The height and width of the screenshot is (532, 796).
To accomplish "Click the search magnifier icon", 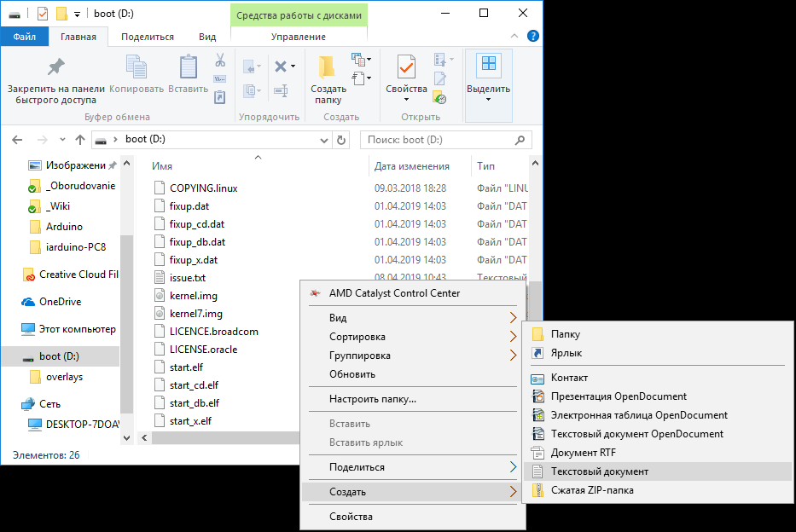I will pyautogui.click(x=520, y=140).
